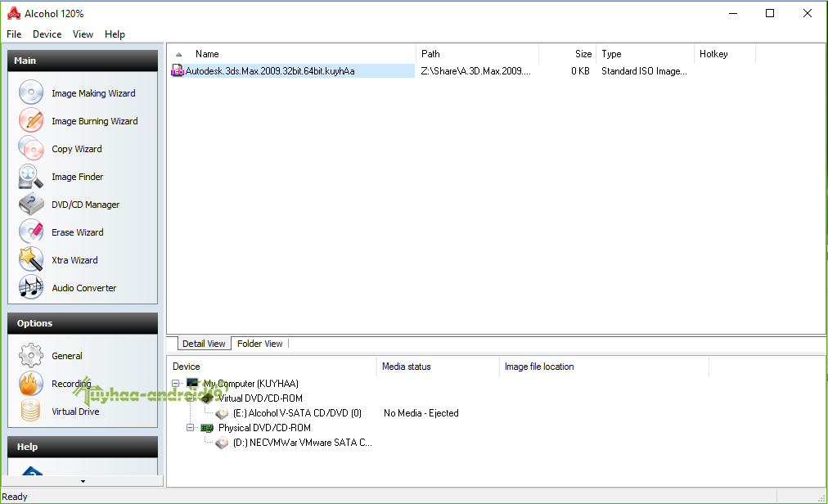Select (E:) Alcohol V-SATA CD/DVD drive
Screen dimensions: 828x504
[x=297, y=413]
